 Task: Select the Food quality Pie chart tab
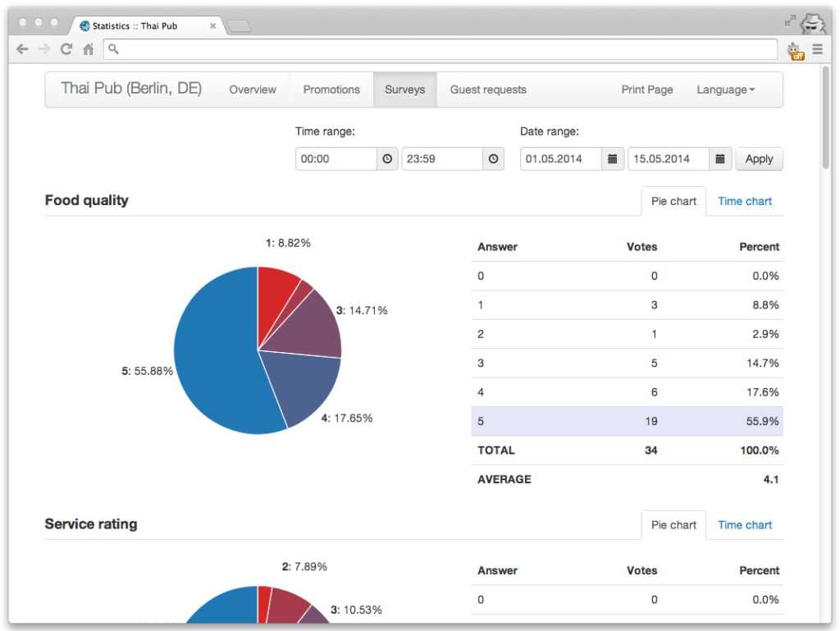(673, 201)
